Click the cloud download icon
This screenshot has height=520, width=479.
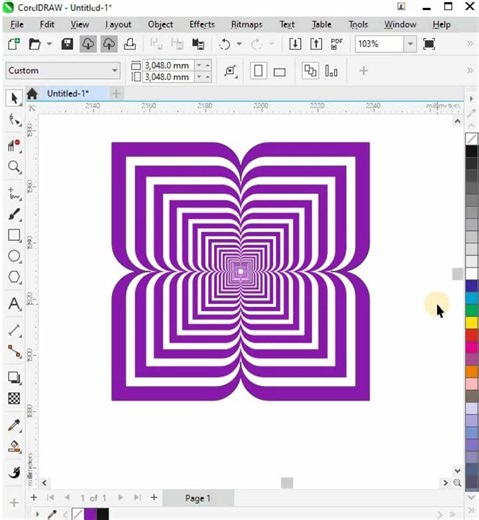click(x=88, y=44)
